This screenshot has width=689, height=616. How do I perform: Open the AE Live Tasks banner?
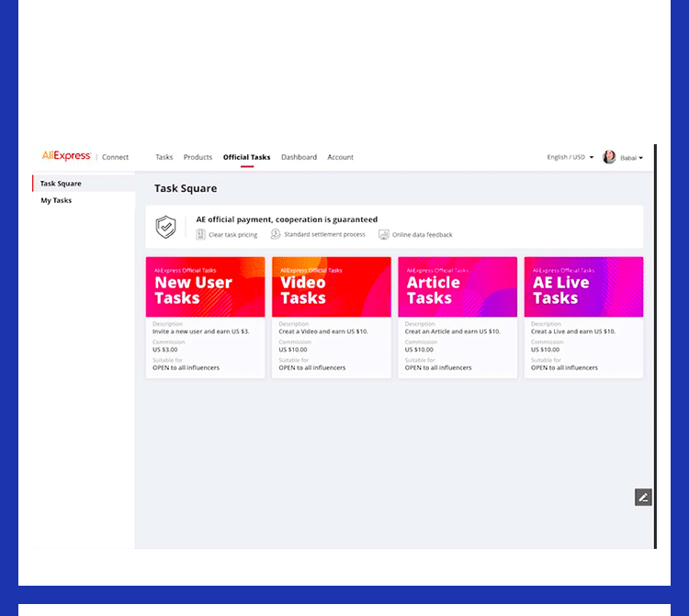(x=583, y=286)
